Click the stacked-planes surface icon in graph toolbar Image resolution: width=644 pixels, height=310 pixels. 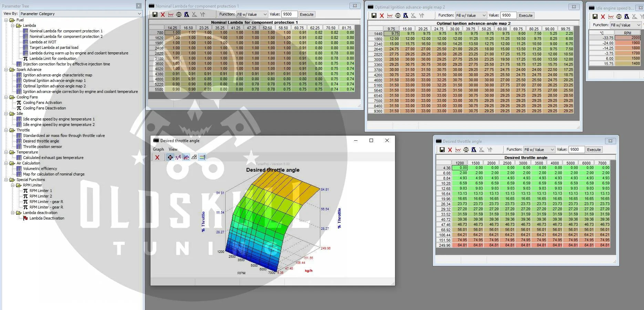click(x=194, y=157)
